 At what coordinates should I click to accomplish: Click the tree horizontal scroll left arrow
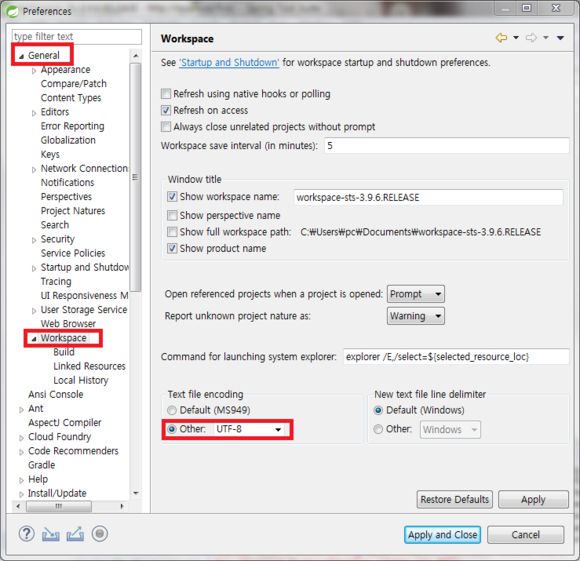pyautogui.click(x=18, y=506)
